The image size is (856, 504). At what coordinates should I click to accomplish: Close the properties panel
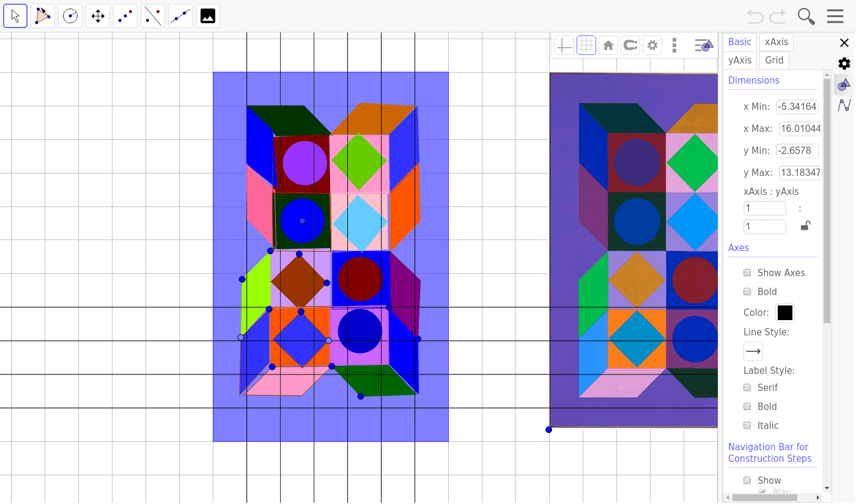[x=844, y=43]
